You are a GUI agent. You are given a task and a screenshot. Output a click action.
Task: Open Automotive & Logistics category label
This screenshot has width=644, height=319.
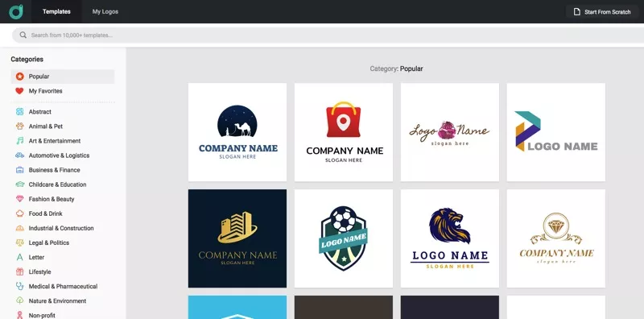(59, 155)
